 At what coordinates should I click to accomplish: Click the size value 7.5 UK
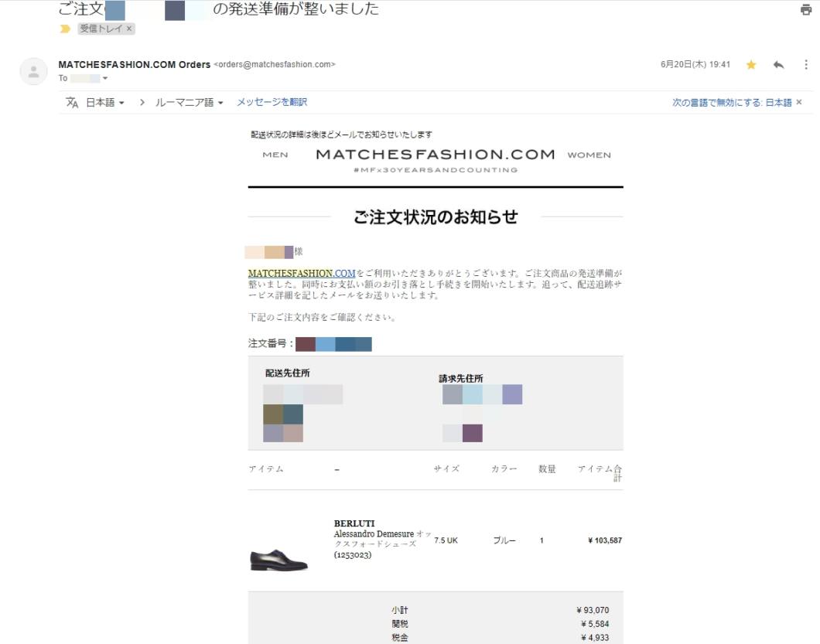click(446, 540)
